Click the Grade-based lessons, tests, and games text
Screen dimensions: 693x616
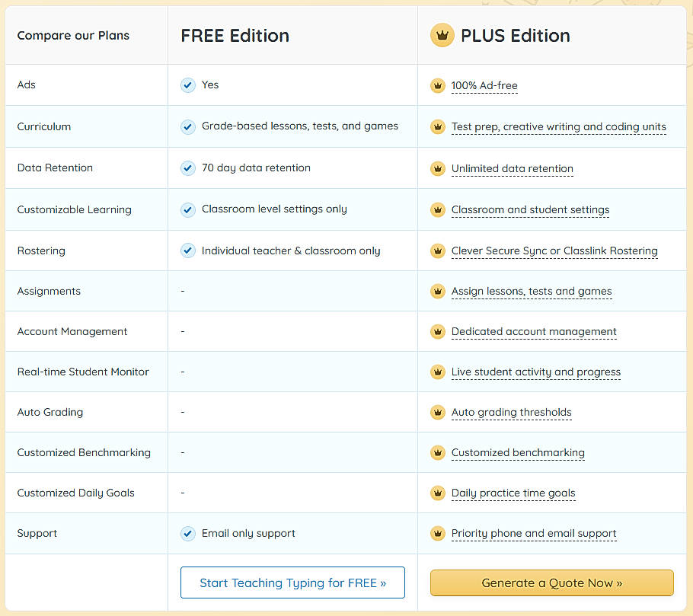(299, 126)
